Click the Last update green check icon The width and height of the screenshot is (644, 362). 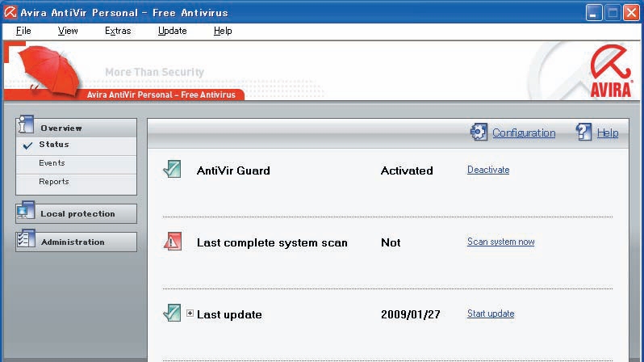point(172,313)
